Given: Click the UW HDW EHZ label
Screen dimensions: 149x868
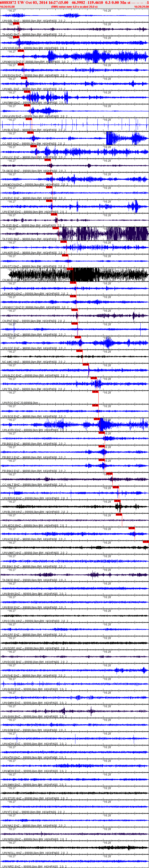Looking at the screenshot, I should click(34, 744).
